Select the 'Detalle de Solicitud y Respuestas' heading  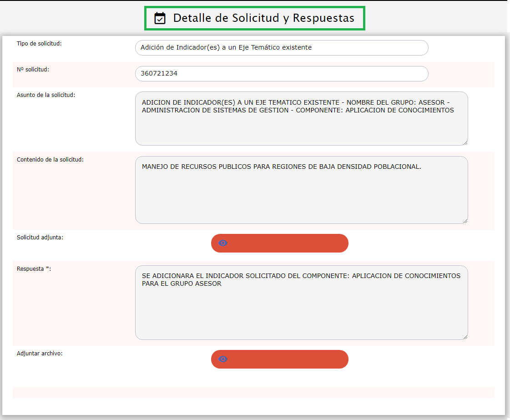[263, 18]
